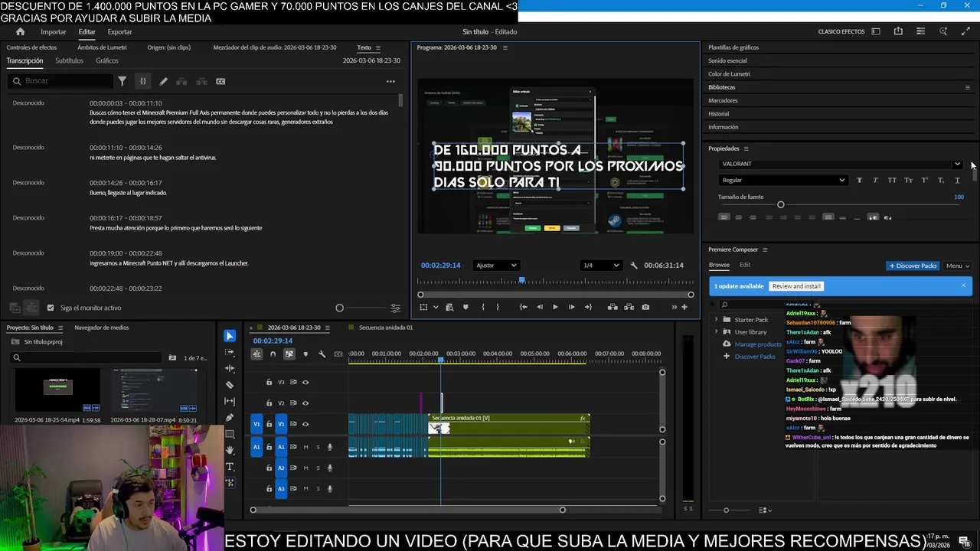Toggle the V2 track eye visibility

click(305, 403)
